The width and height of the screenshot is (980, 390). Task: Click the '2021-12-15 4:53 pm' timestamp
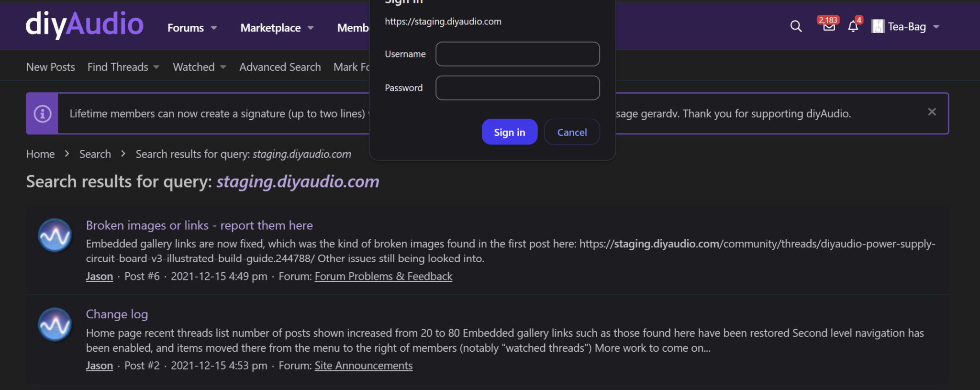[219, 366]
